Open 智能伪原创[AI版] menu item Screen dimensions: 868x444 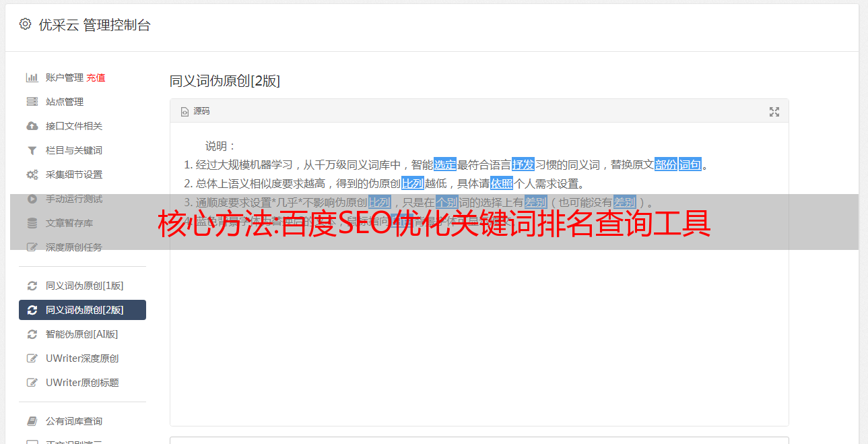point(82,334)
